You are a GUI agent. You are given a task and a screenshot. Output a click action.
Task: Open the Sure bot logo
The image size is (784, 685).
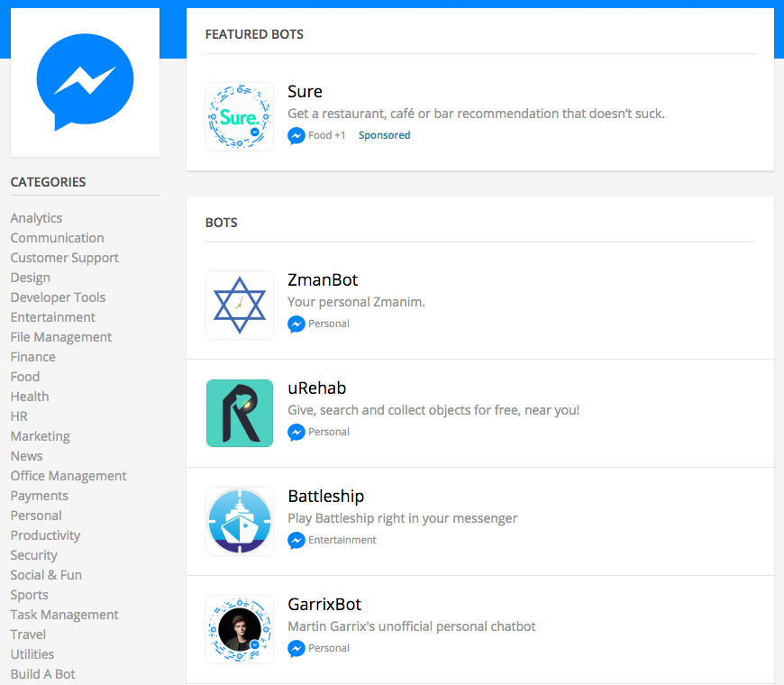coord(240,116)
